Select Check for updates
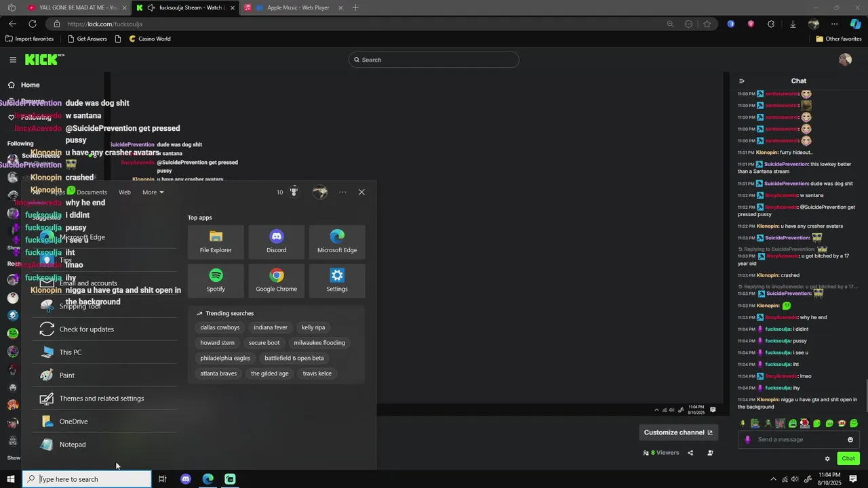Image resolution: width=868 pixels, height=488 pixels. pyautogui.click(x=105, y=329)
